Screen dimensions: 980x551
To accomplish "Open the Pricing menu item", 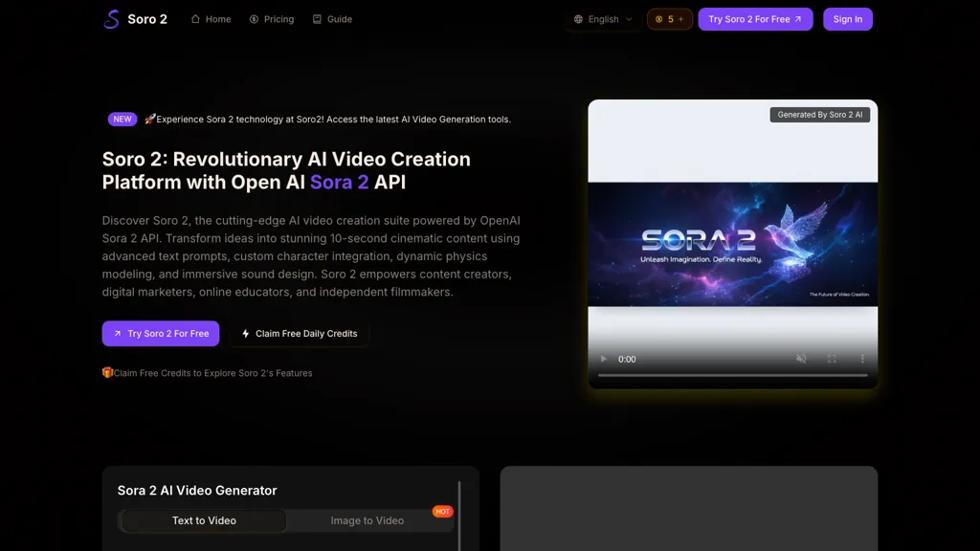I will [271, 19].
